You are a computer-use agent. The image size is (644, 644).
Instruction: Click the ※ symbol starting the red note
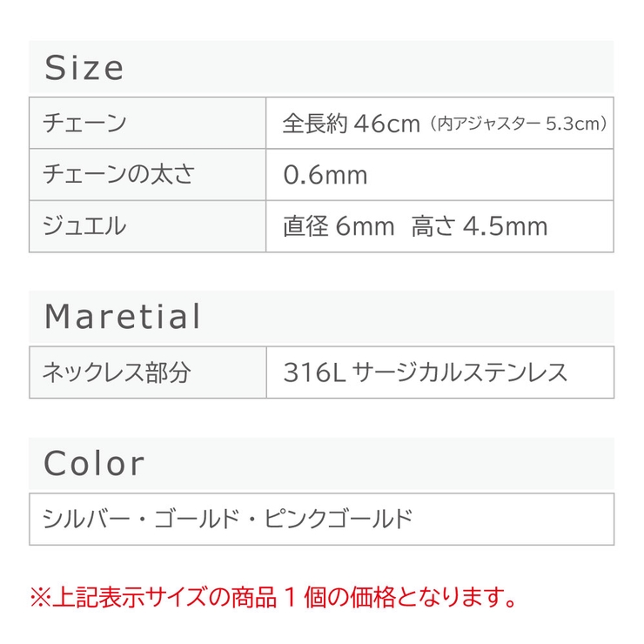41,597
